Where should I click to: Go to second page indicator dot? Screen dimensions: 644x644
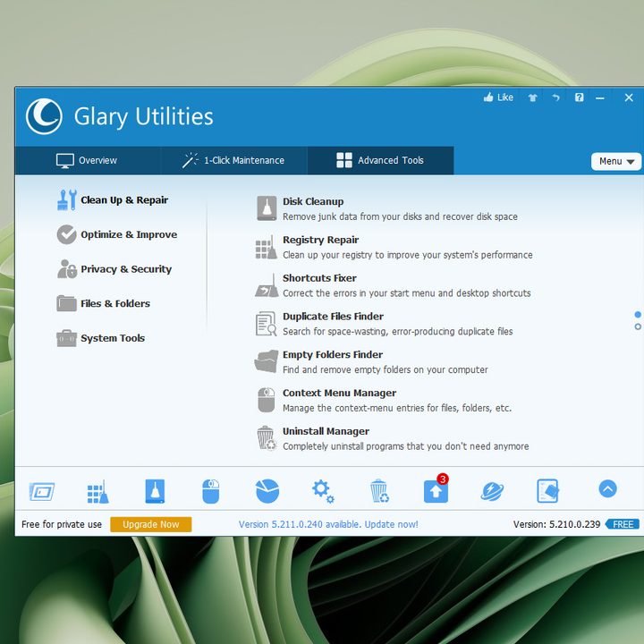[x=638, y=327]
